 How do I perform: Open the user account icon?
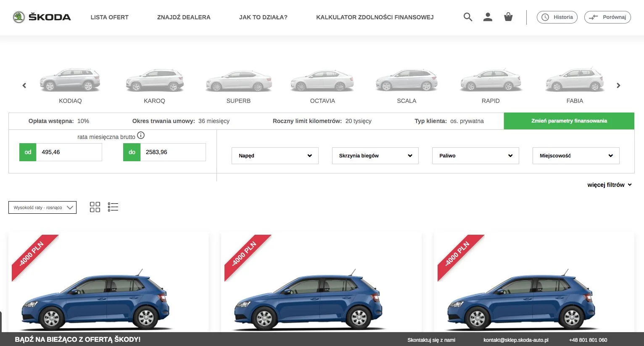tap(488, 17)
